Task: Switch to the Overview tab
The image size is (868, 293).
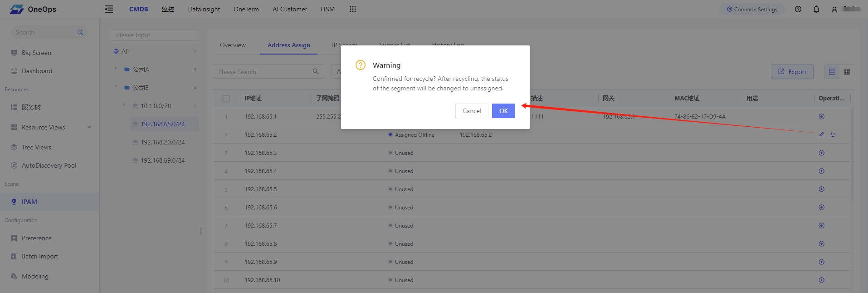Action: point(233,45)
